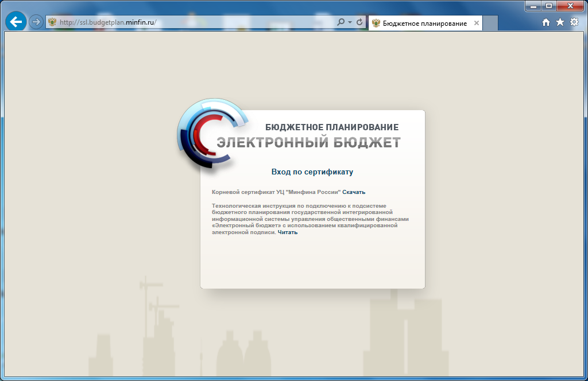Click the Вход по сертификату heading
588x381 pixels.
click(x=312, y=172)
